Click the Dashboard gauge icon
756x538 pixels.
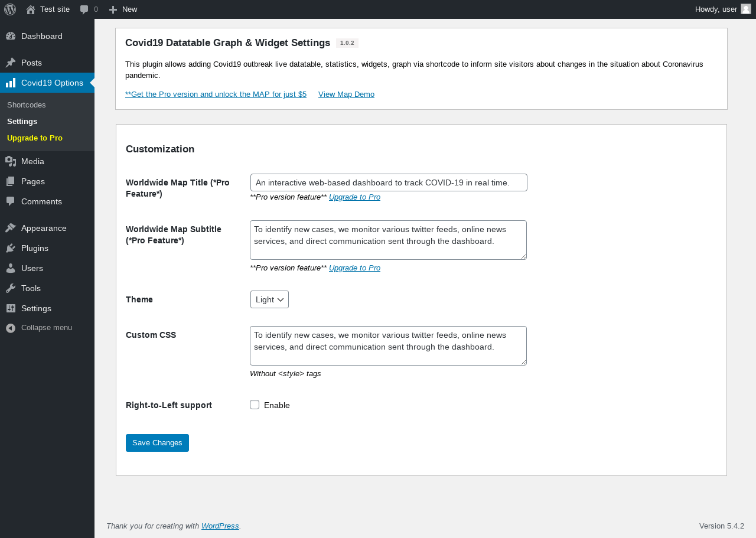11,36
